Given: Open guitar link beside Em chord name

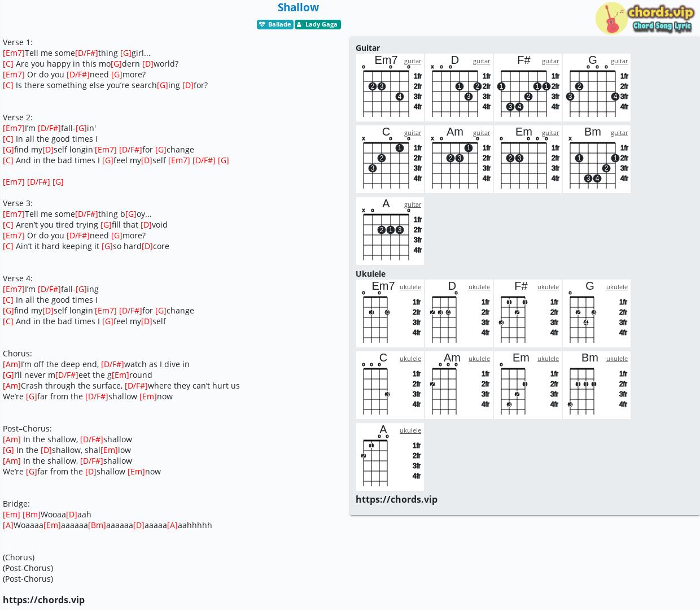Looking at the screenshot, I should pos(550,133).
